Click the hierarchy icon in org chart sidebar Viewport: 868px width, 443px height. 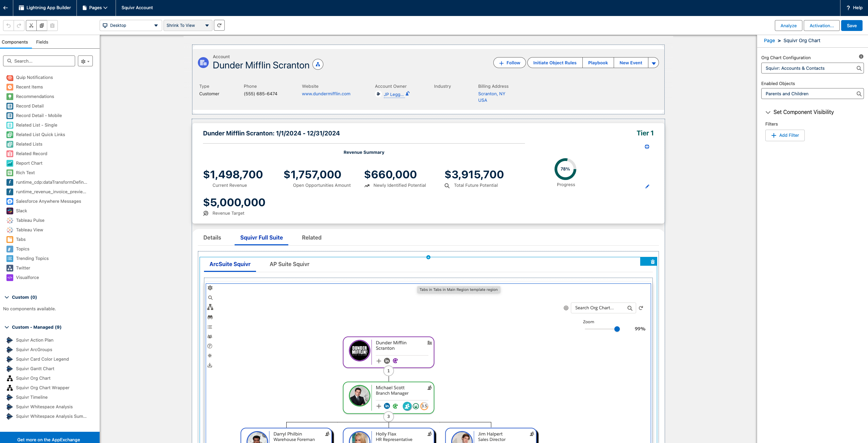point(210,307)
